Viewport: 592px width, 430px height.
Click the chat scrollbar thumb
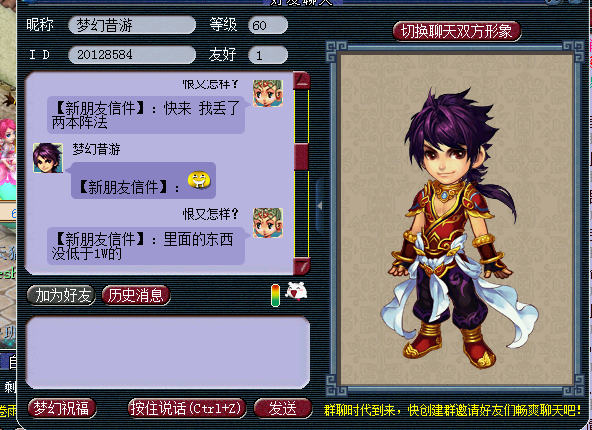click(x=301, y=157)
